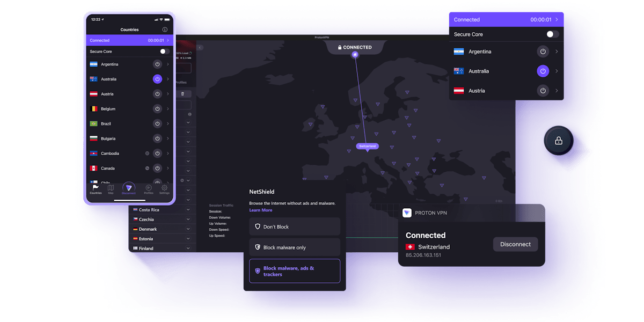Connect to Bulgaria via phone power icon

point(157,138)
